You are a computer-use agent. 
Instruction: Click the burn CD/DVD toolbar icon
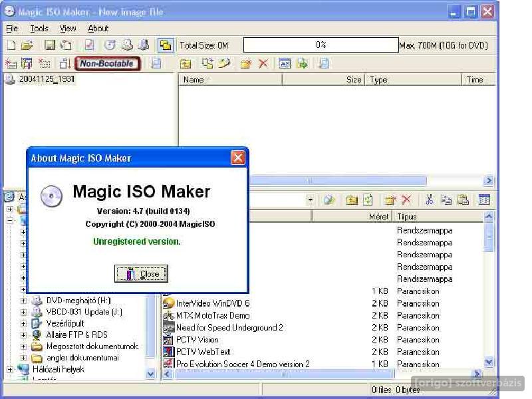coord(127,45)
